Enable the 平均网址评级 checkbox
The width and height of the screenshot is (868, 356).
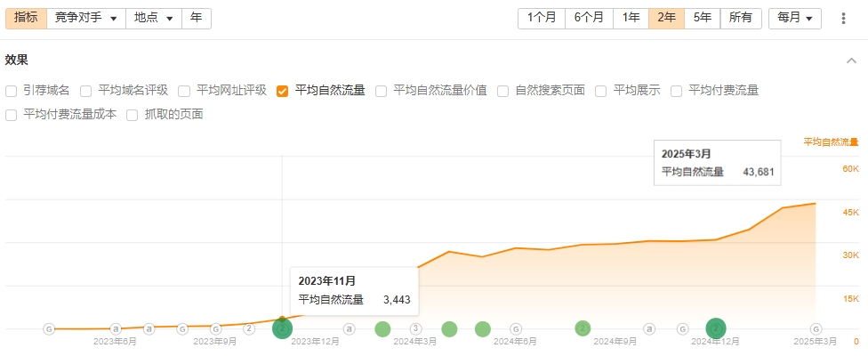[184, 92]
